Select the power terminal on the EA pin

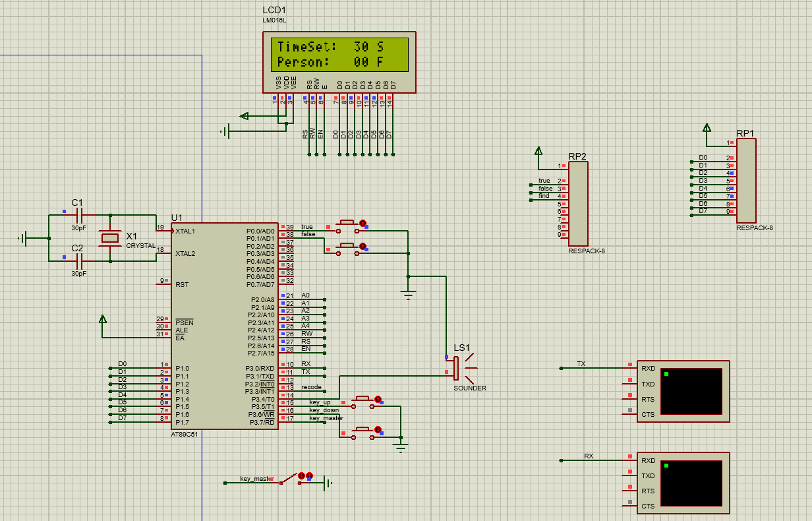[x=102, y=319]
